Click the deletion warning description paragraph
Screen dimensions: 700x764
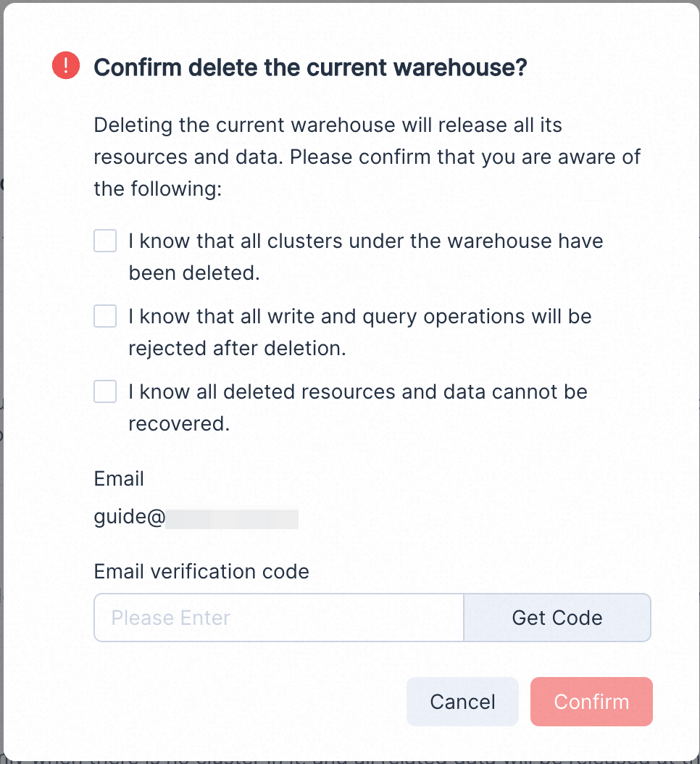coord(367,141)
